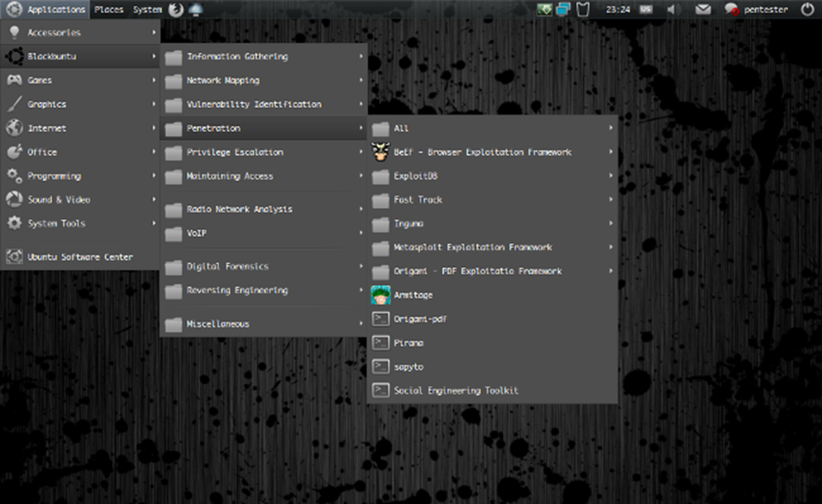
Task: Open the mail envelope indicator
Action: coord(702,9)
